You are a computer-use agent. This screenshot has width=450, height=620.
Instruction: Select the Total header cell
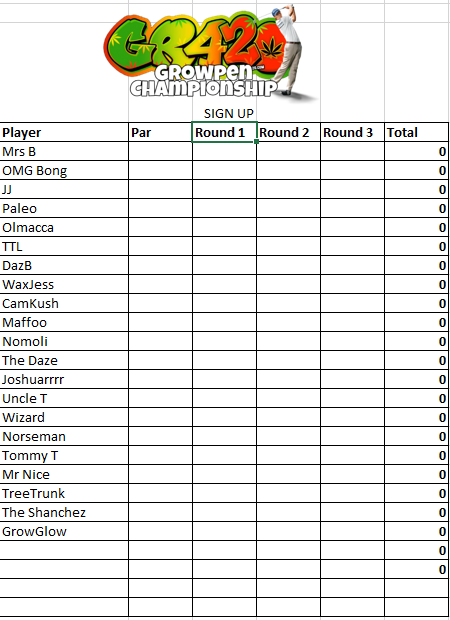[416, 132]
